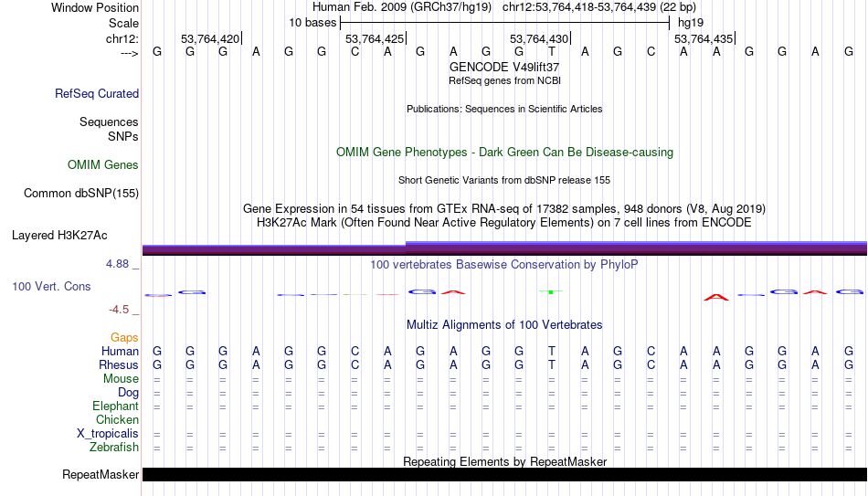This screenshot has width=868, height=496.
Task: Click the OMIM Gene Phenotypes title text
Action: coord(504,153)
